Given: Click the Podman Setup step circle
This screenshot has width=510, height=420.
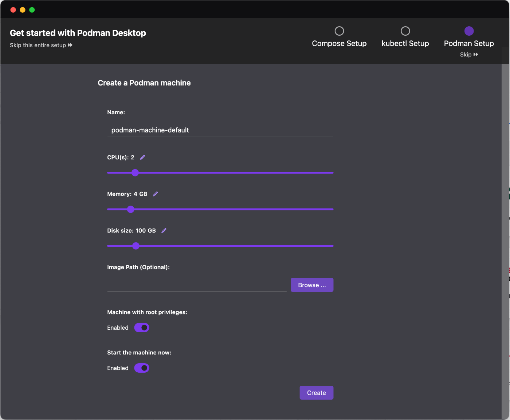Looking at the screenshot, I should coord(469,31).
